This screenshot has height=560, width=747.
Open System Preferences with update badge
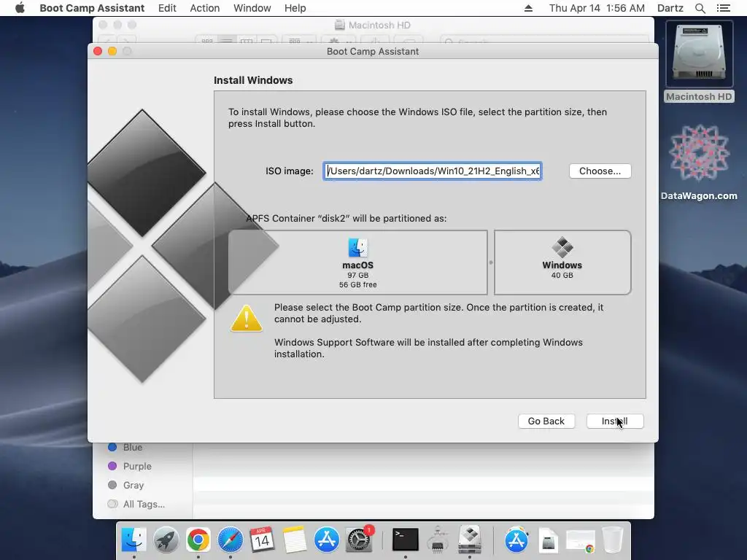pyautogui.click(x=359, y=540)
